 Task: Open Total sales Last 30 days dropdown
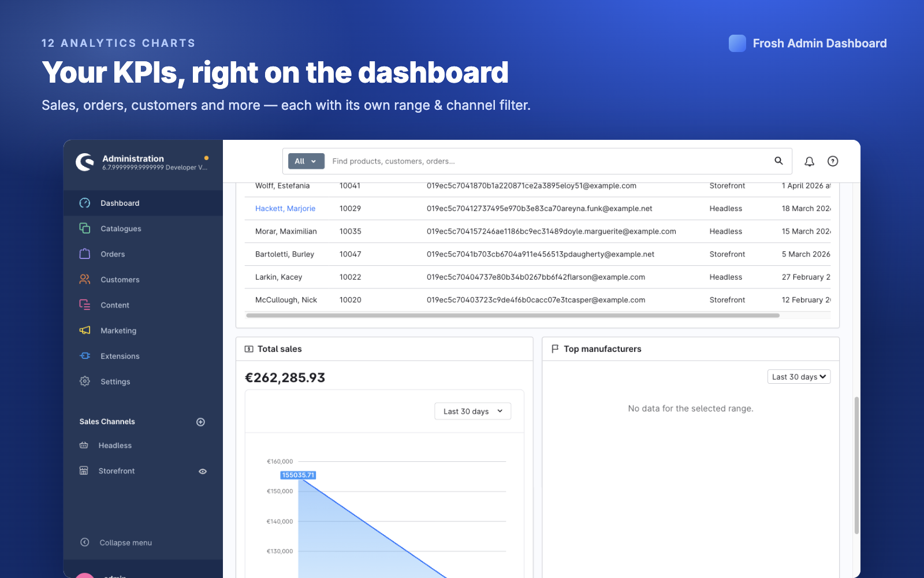tap(472, 412)
